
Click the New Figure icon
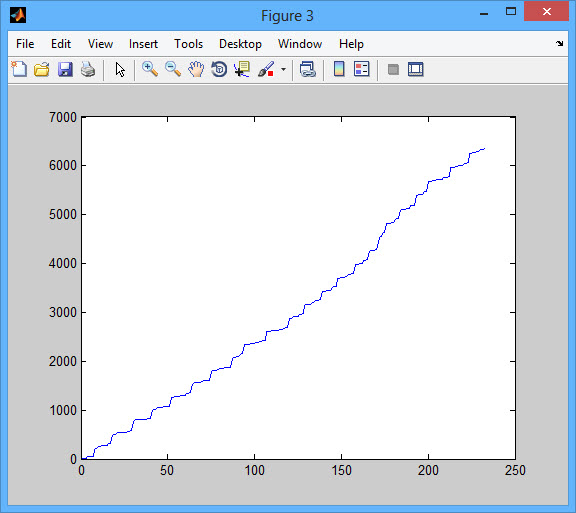19,69
